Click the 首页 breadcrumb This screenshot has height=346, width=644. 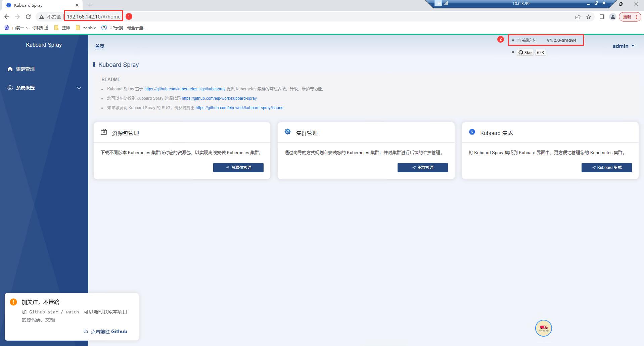100,46
